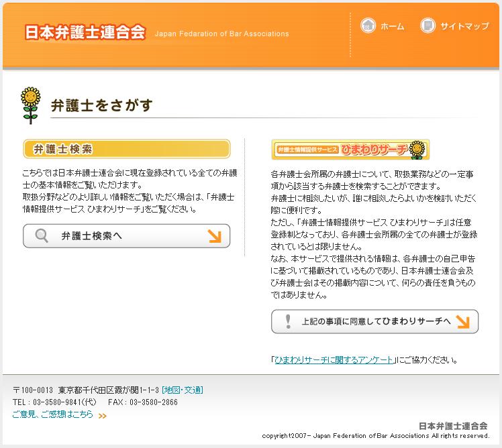
Task: Click the TEL : 03-3580-9841(代) text
Action: coord(54,402)
